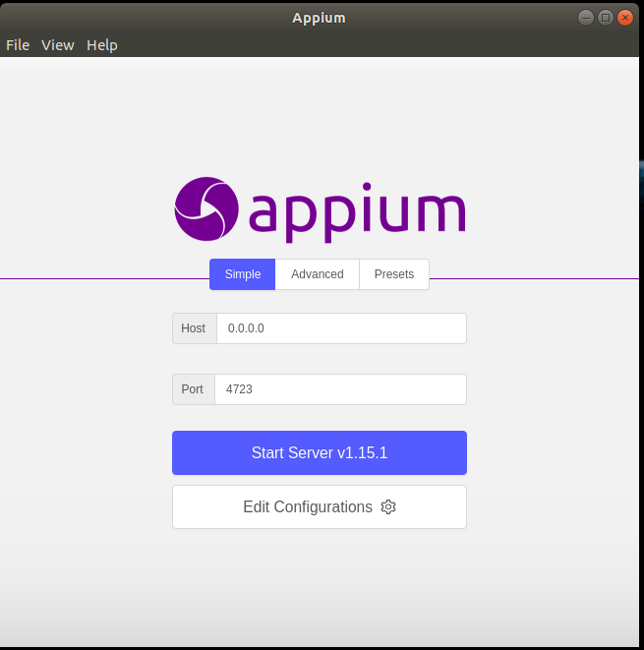This screenshot has height=650, width=644.
Task: Maximize the Appium window
Action: (x=606, y=18)
